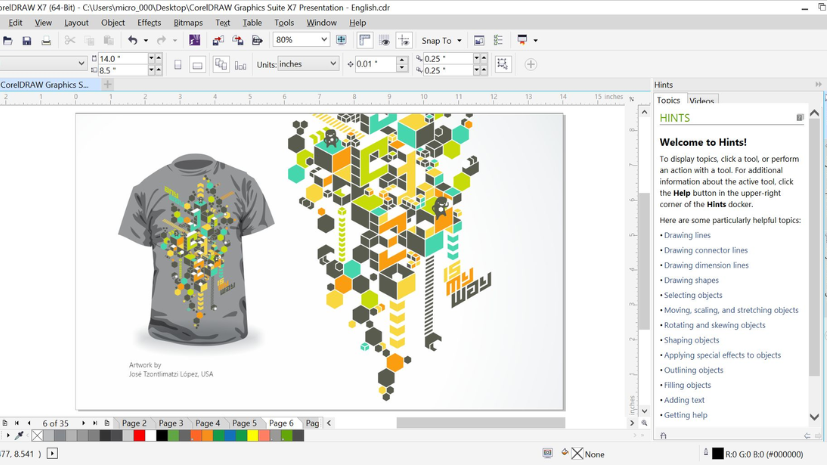Image resolution: width=827 pixels, height=465 pixels.
Task: Click the Save icon in the toolbar
Action: [x=27, y=41]
